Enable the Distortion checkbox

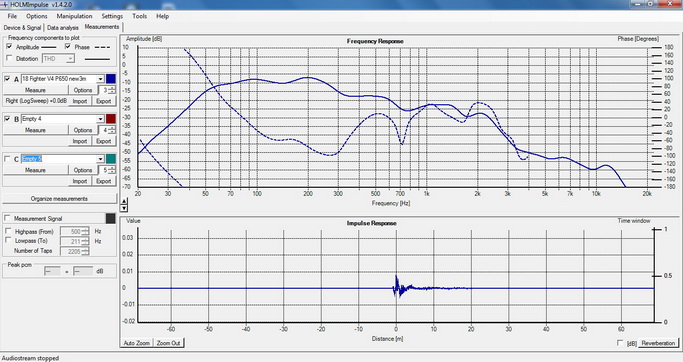[x=10, y=58]
